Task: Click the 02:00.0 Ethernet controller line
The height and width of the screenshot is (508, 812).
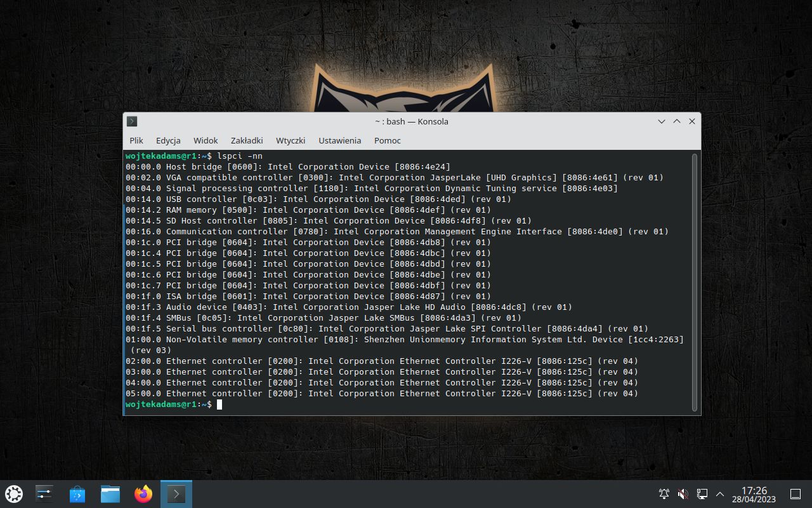Action: click(382, 361)
